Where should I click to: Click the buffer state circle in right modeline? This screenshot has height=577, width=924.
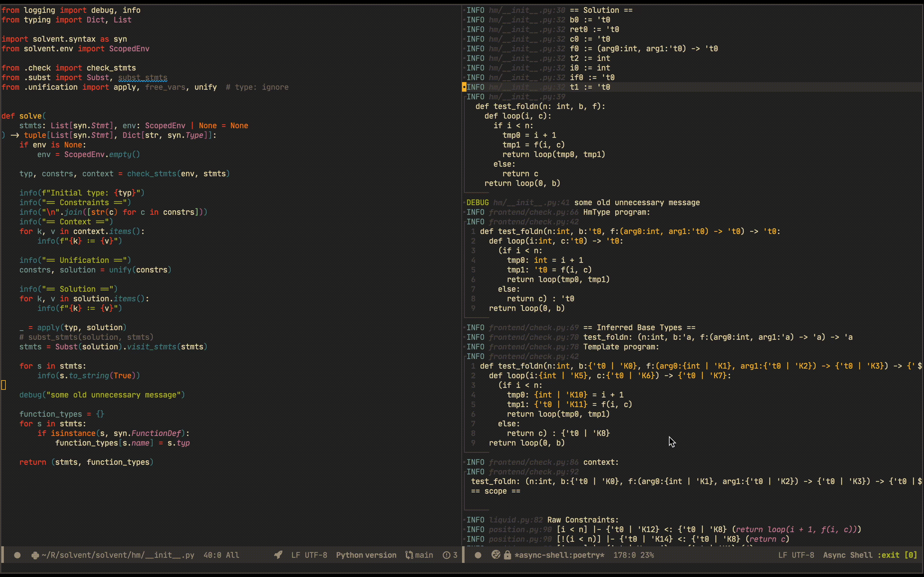pos(478,555)
